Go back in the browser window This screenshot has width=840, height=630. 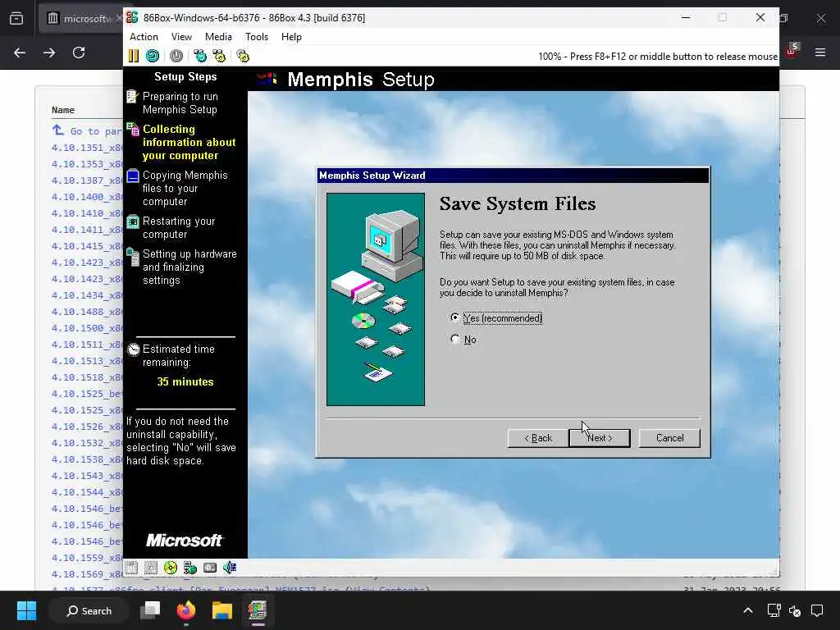20,52
